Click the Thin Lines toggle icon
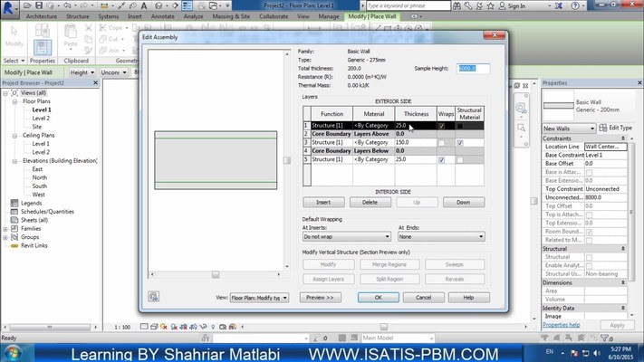 tap(187, 5)
